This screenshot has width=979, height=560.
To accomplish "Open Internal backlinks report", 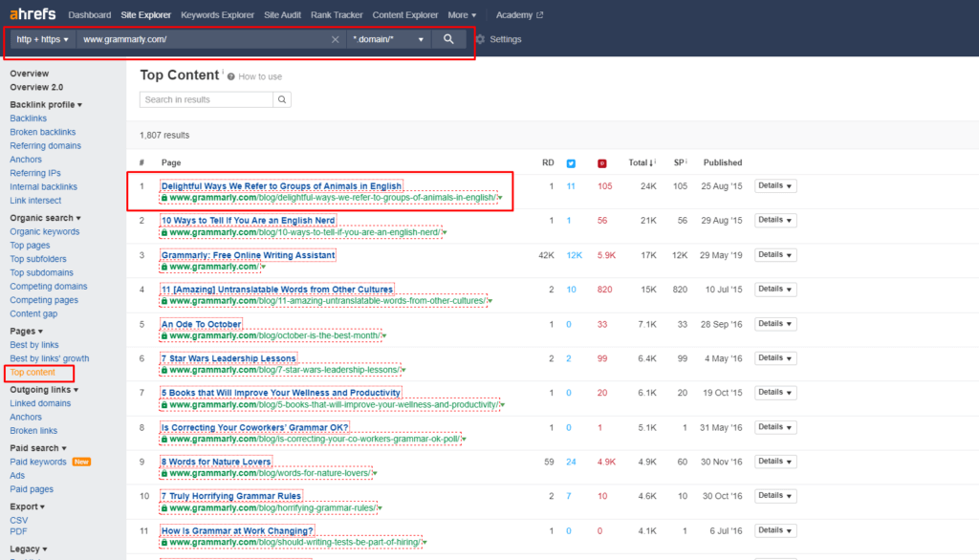I will (44, 186).
